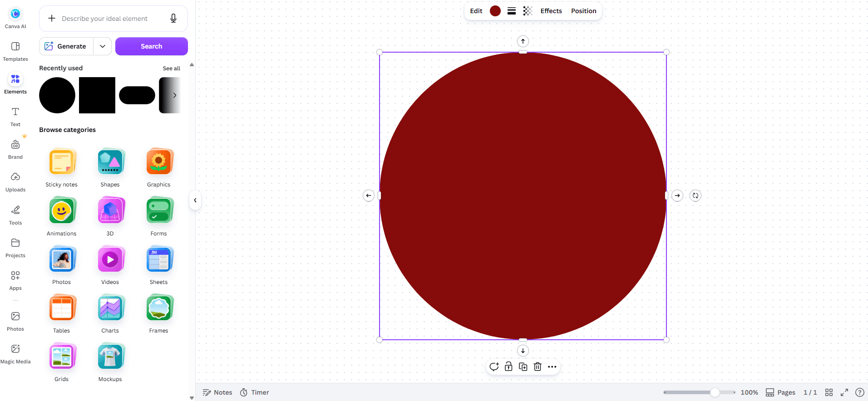Open Position in the toolbar

tap(584, 11)
